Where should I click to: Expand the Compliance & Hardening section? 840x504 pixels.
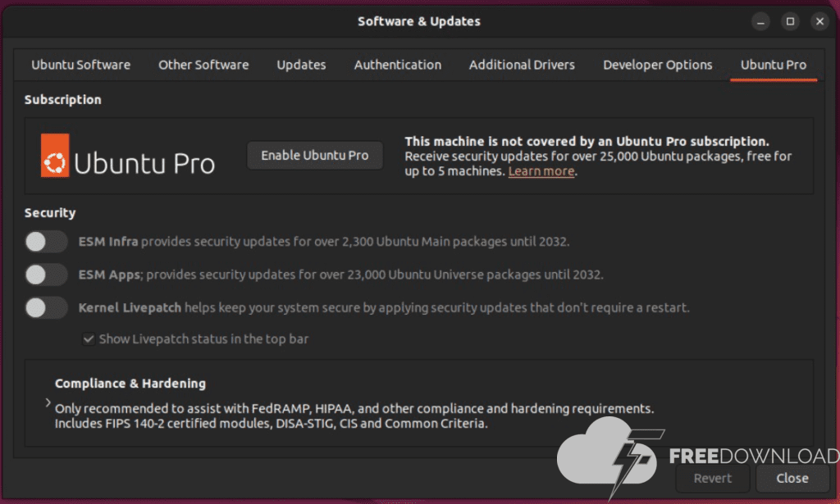click(x=48, y=403)
